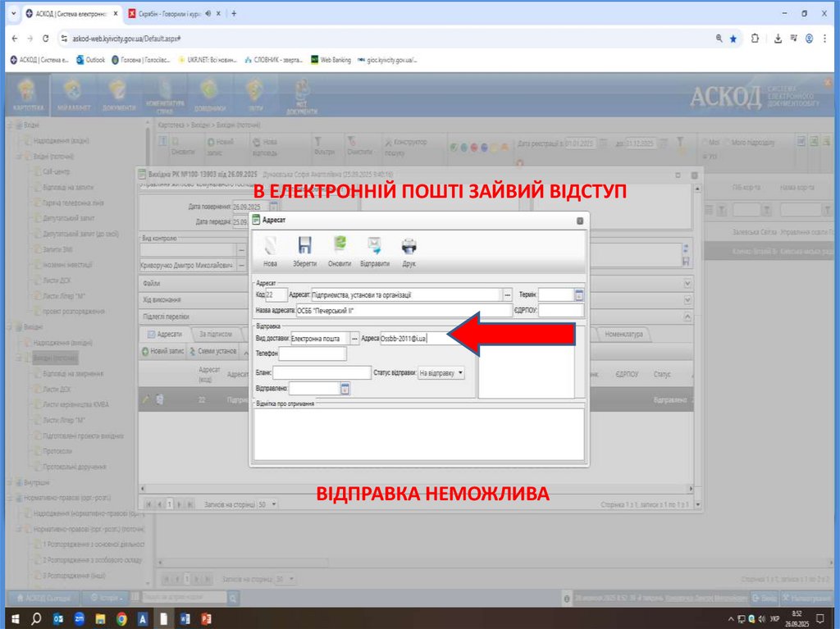Image resolution: width=840 pixels, height=629 pixels.
Task: Save the addressee with Зберегти icon
Action: tap(304, 251)
